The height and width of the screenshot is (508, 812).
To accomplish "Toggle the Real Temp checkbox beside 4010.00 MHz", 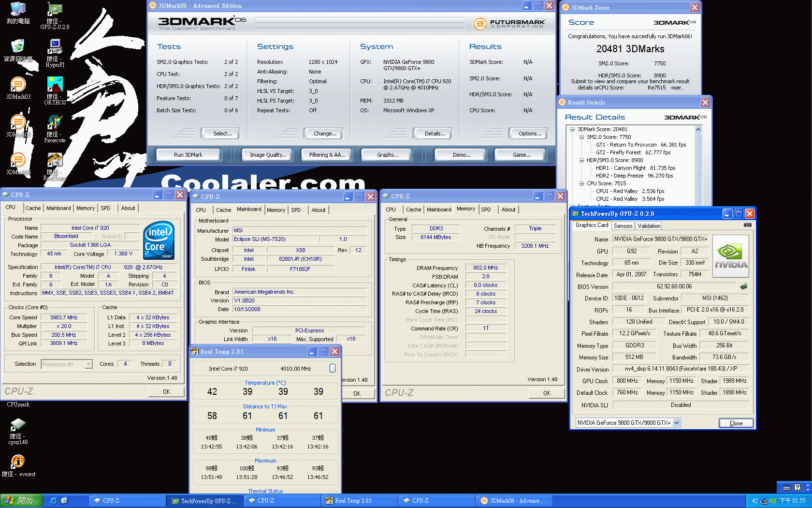I will (333, 368).
